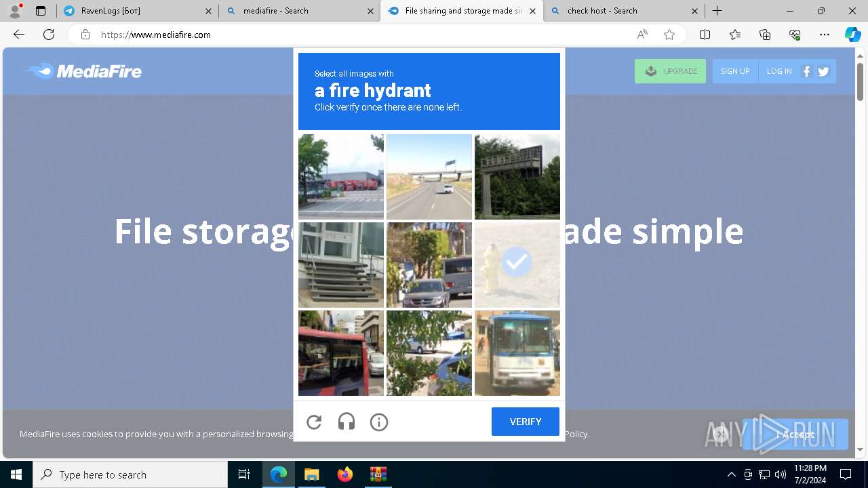The width and height of the screenshot is (868, 488).
Task: Close the RavenLogs tab
Action: (208, 11)
